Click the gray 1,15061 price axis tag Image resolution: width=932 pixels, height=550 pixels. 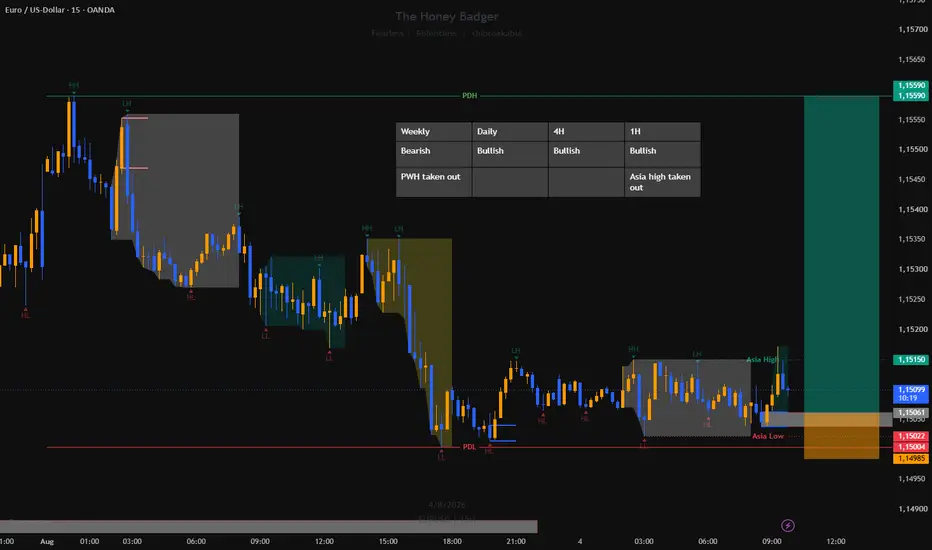tap(911, 413)
